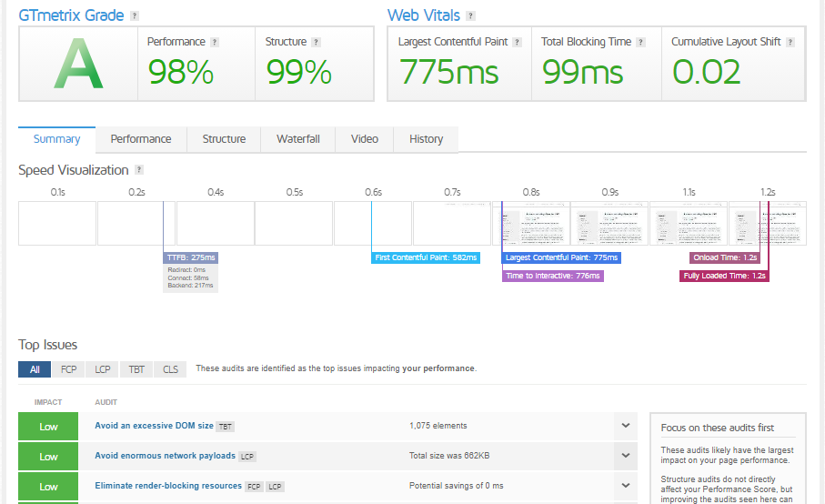Switch to the Summary tab
The image size is (825, 504).
pyautogui.click(x=56, y=139)
